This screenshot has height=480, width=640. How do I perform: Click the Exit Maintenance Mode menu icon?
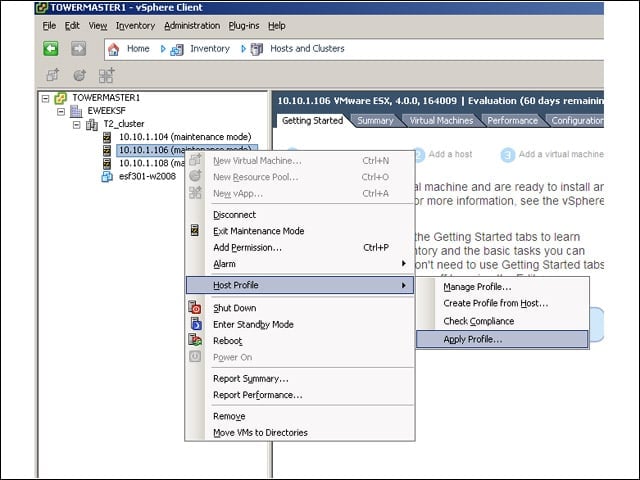(195, 230)
